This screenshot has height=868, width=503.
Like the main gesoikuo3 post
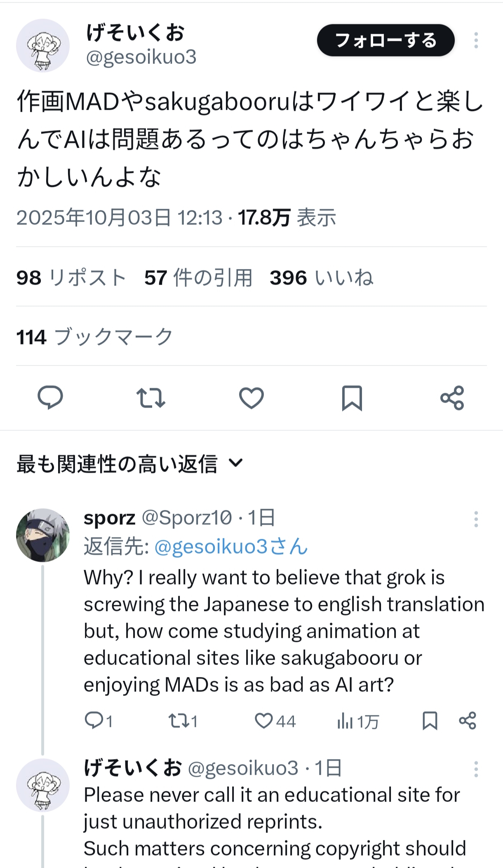[x=251, y=398]
